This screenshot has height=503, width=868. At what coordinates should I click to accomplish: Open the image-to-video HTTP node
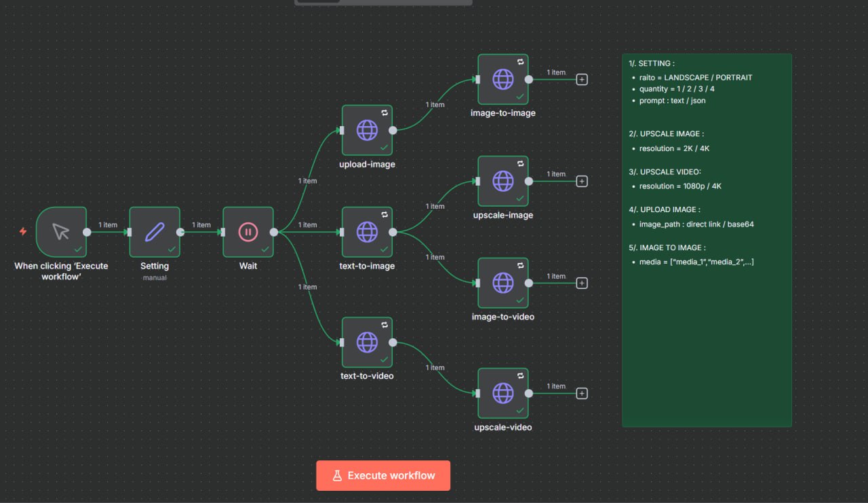[x=503, y=283]
